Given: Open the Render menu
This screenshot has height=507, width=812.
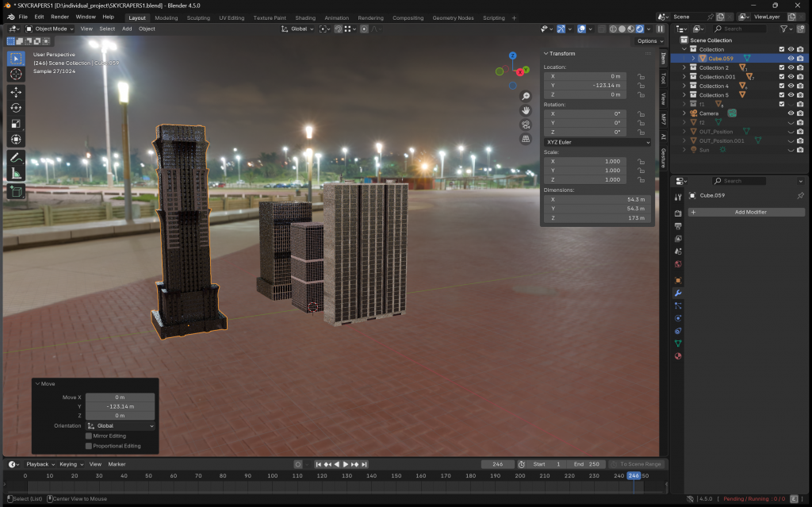Looking at the screenshot, I should tap(59, 17).
